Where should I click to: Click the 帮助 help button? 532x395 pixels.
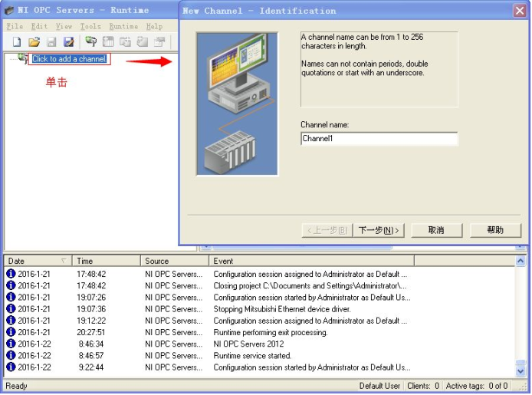(495, 230)
